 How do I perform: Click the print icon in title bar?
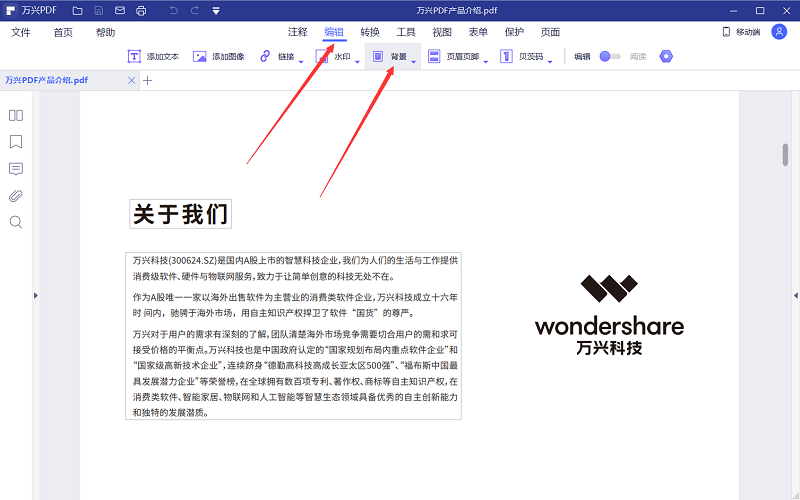click(x=141, y=11)
